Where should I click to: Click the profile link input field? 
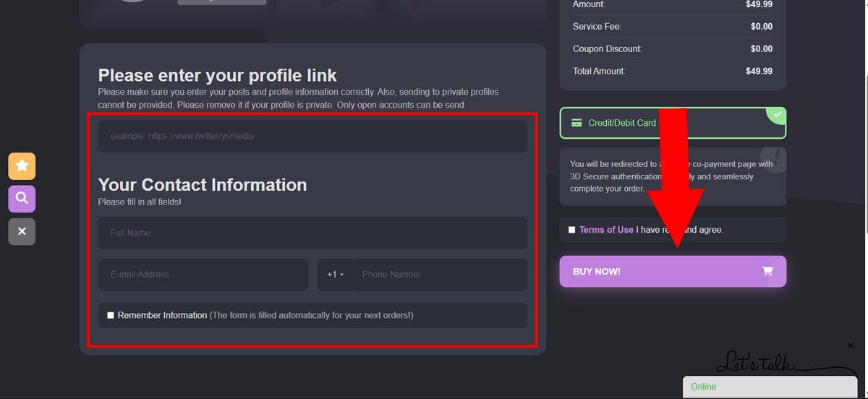(x=312, y=136)
